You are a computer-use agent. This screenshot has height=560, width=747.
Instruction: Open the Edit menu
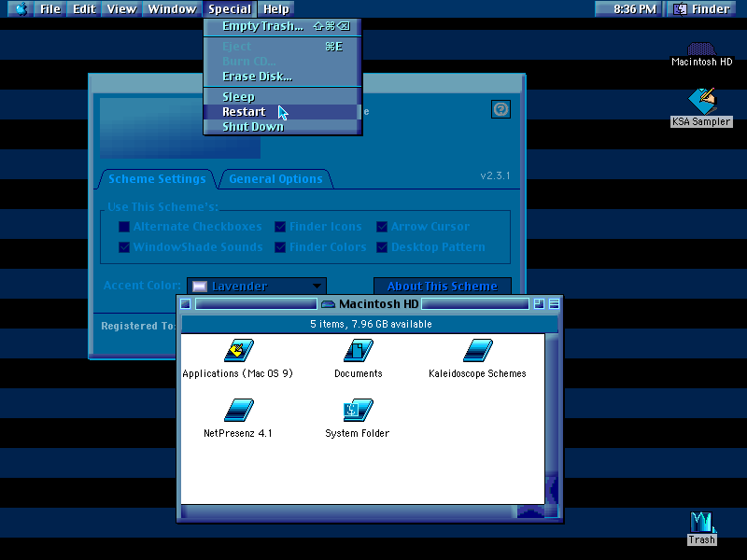(84, 8)
